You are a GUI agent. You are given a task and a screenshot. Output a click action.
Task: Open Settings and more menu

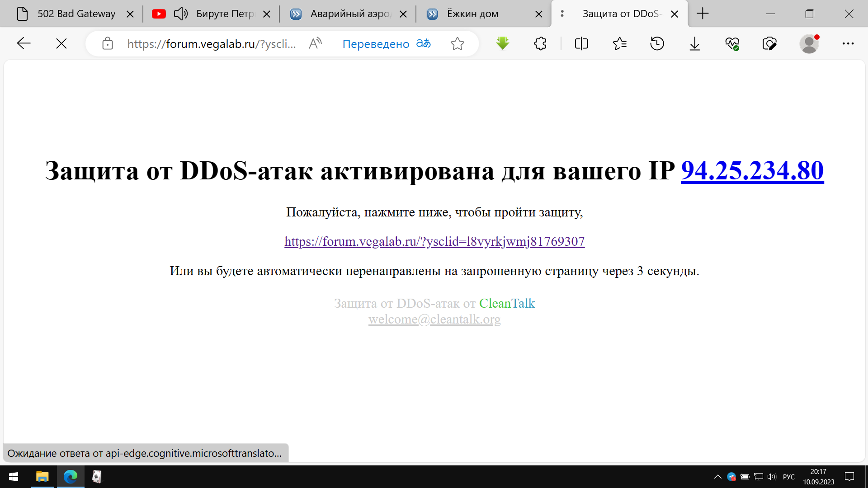(x=848, y=43)
